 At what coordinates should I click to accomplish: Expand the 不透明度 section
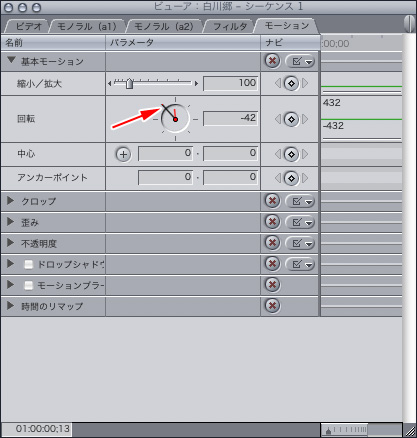pos(10,243)
